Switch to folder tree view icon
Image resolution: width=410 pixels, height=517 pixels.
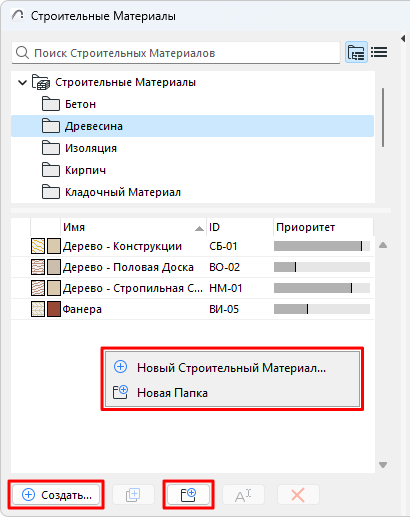click(x=356, y=52)
